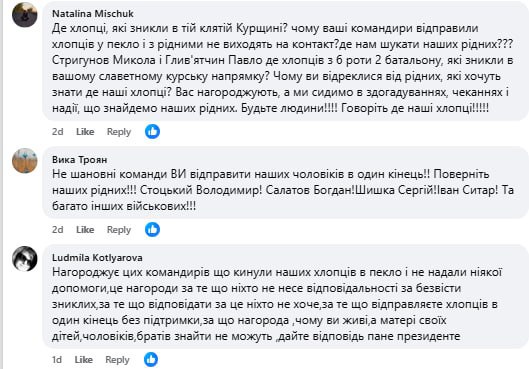529x369 pixels.
Task: Like Natalina Mischuk's comment
Action: (x=85, y=132)
